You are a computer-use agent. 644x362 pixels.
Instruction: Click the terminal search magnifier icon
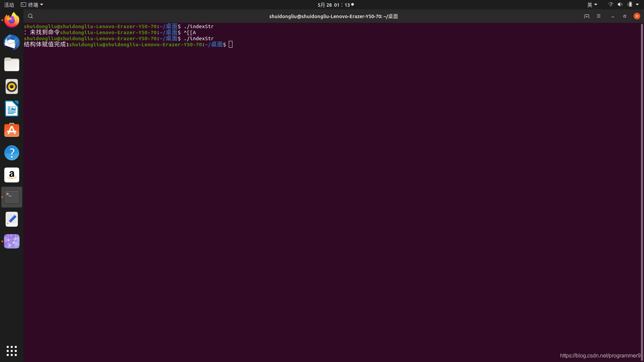coord(30,16)
